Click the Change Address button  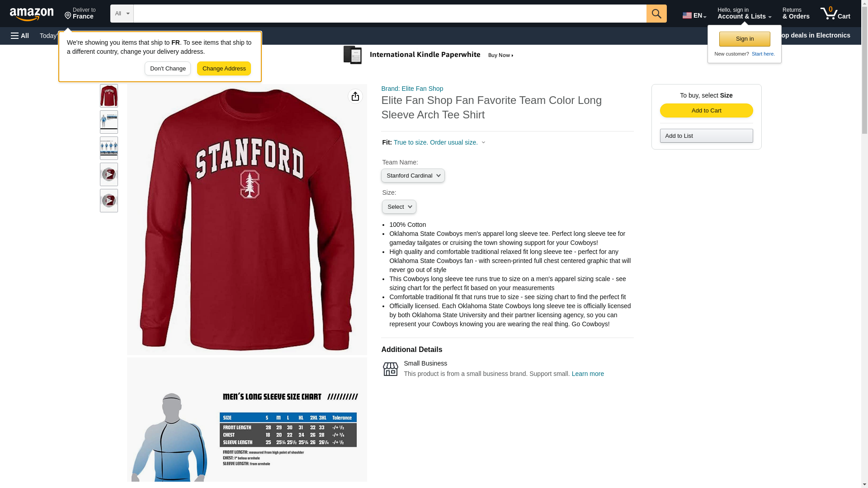coord(224,69)
